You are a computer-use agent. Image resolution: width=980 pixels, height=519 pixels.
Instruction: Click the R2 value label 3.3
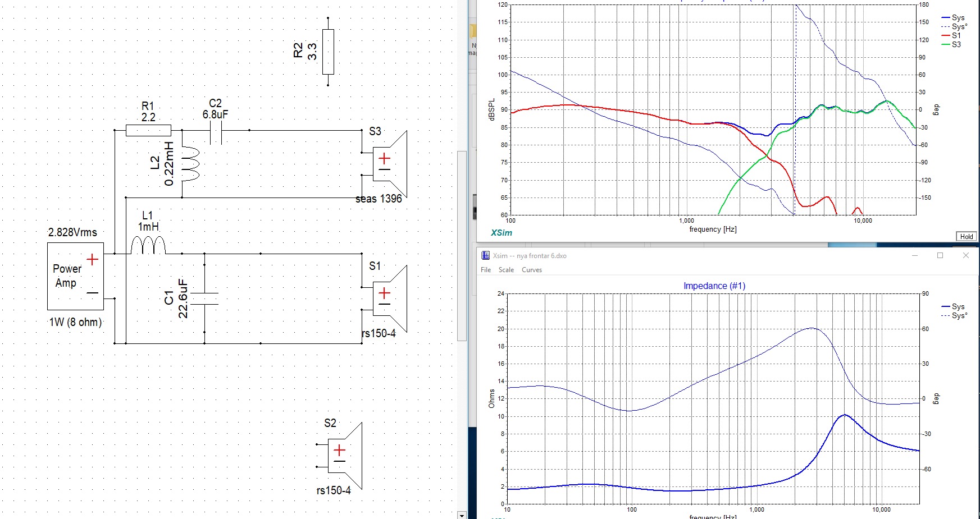312,52
